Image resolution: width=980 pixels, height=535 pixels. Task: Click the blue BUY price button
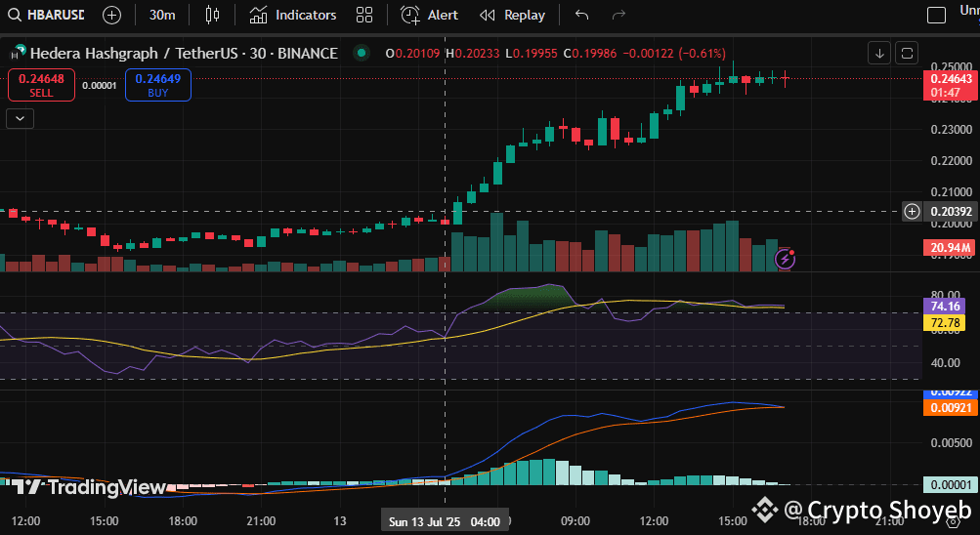[157, 85]
